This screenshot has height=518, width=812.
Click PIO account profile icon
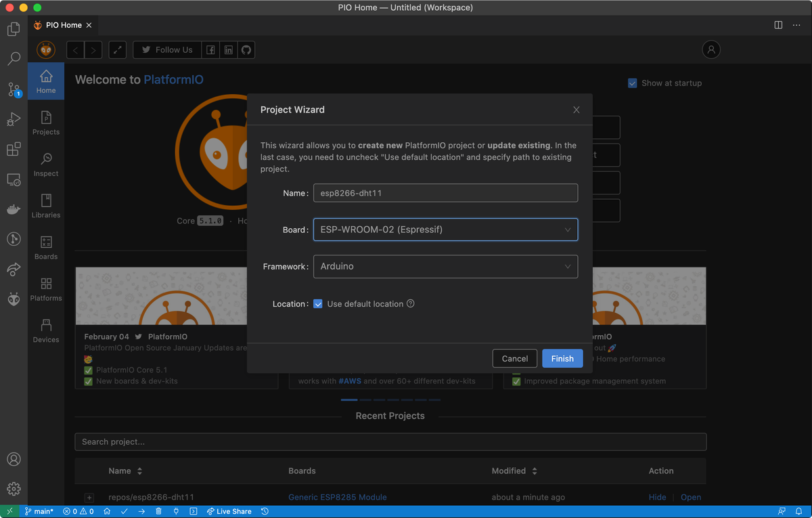point(711,49)
